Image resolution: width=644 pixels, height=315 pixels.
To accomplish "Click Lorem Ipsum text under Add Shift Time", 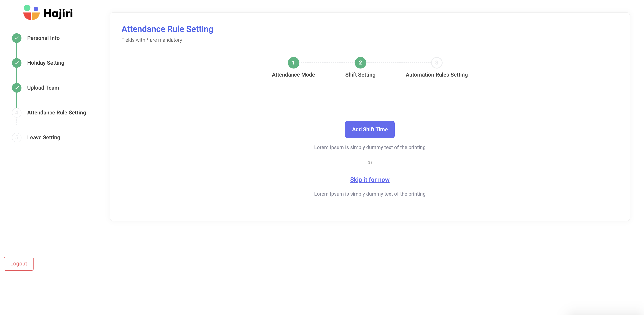I will click(370, 147).
